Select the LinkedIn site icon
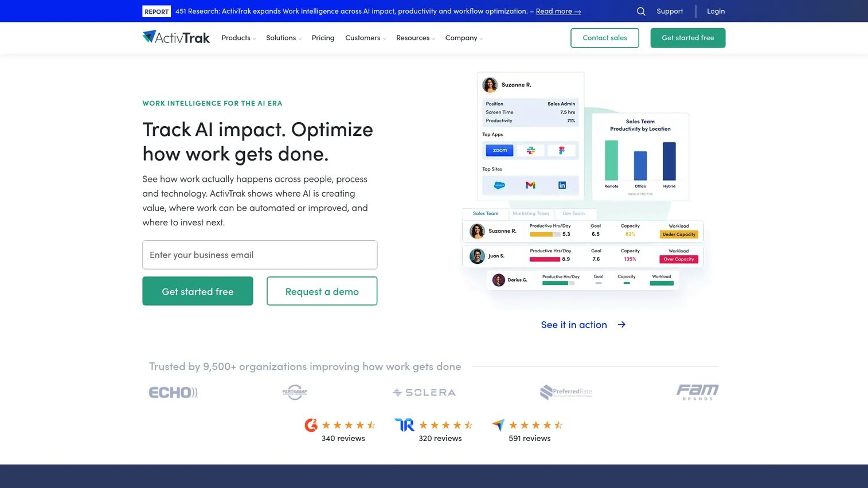Image resolution: width=868 pixels, height=488 pixels. (562, 185)
